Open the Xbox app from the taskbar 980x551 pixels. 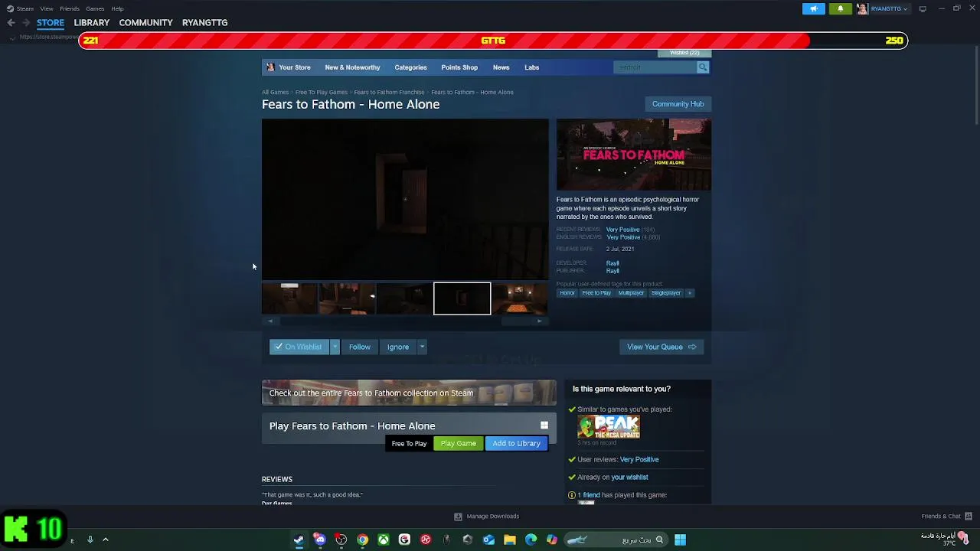(x=384, y=540)
